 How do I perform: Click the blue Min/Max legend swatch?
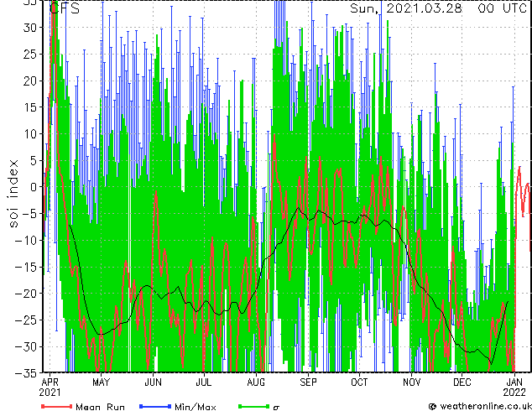[155, 406]
